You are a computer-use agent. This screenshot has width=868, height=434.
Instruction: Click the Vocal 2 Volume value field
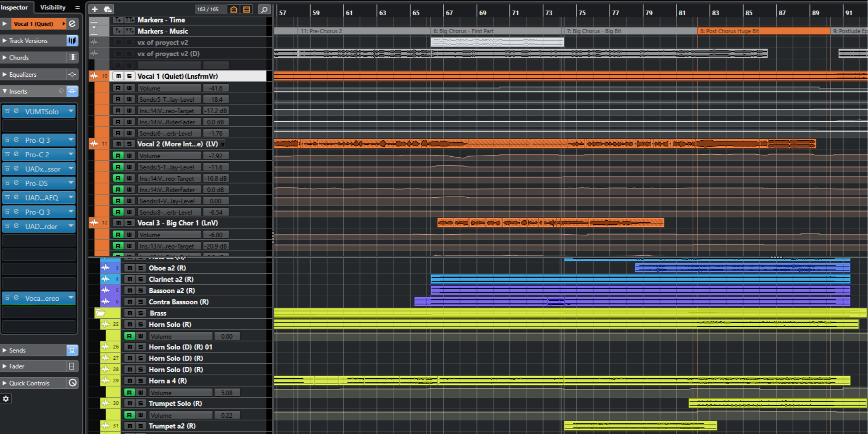[215, 156]
